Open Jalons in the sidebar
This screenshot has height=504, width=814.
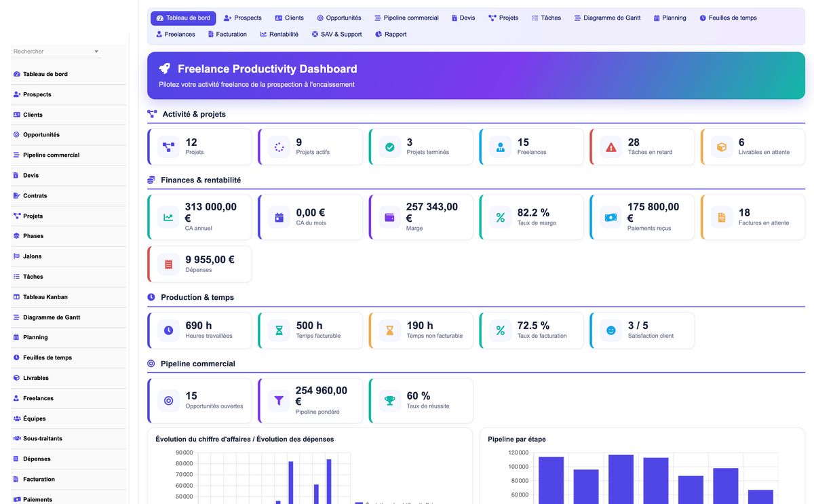69,256
